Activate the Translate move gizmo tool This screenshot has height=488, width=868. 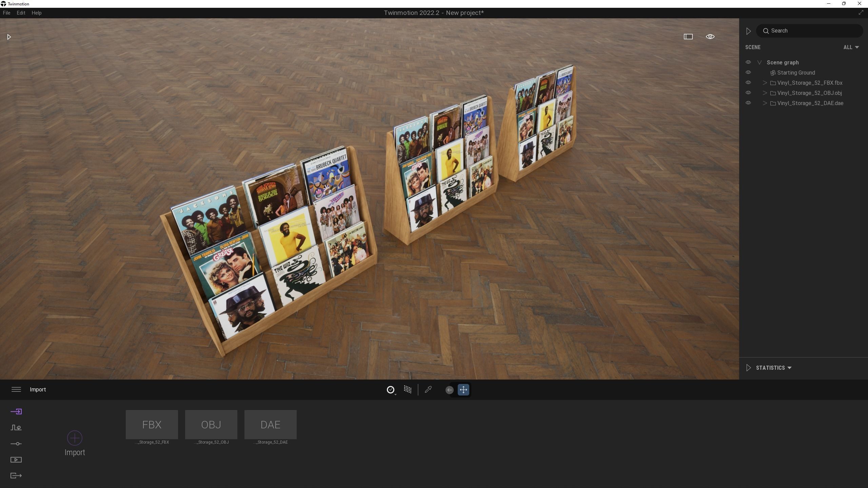tap(463, 390)
